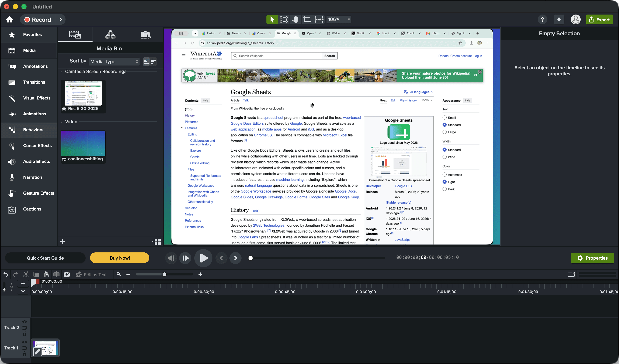Image resolution: width=619 pixels, height=364 pixels.
Task: Open the 106% canvas zoom dropdown
Action: click(339, 19)
